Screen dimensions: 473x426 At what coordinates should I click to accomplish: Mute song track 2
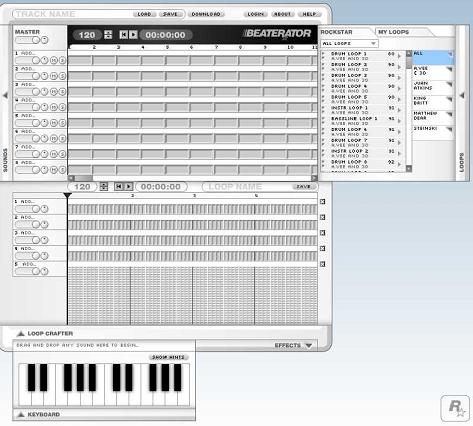coord(54,76)
